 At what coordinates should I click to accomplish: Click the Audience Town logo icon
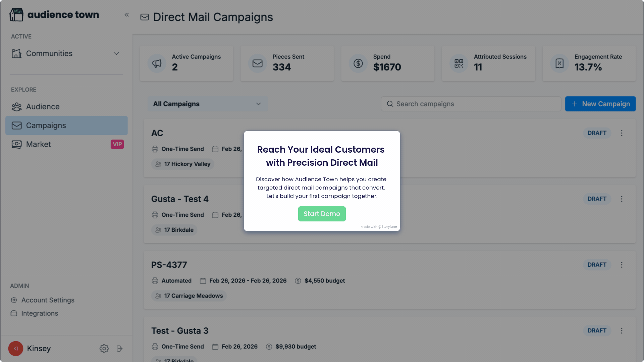tap(16, 15)
